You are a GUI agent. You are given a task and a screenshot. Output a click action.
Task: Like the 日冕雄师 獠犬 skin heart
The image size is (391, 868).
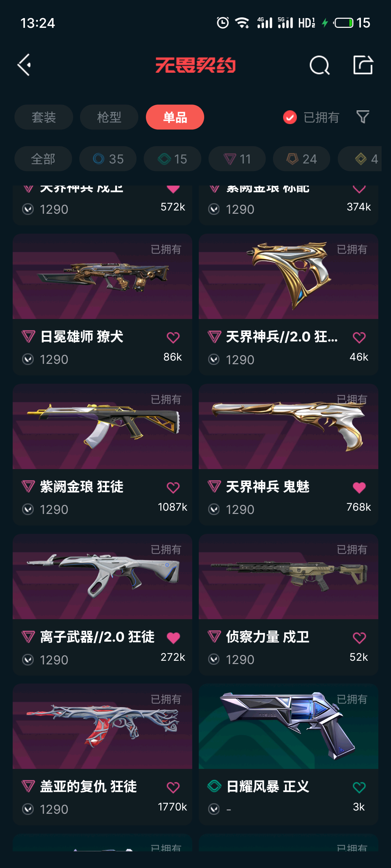point(173,337)
